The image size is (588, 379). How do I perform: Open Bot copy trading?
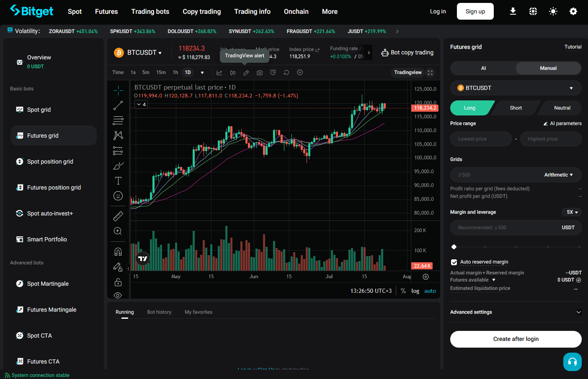click(407, 53)
